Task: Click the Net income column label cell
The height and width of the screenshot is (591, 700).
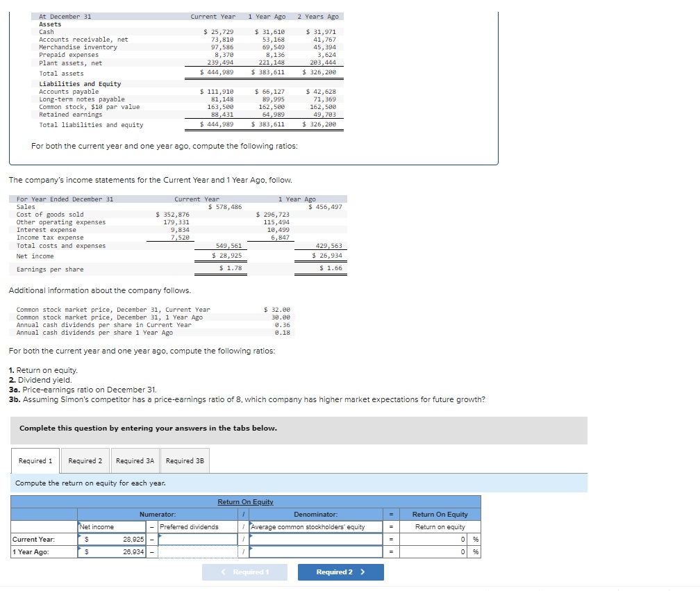Action: [111, 526]
